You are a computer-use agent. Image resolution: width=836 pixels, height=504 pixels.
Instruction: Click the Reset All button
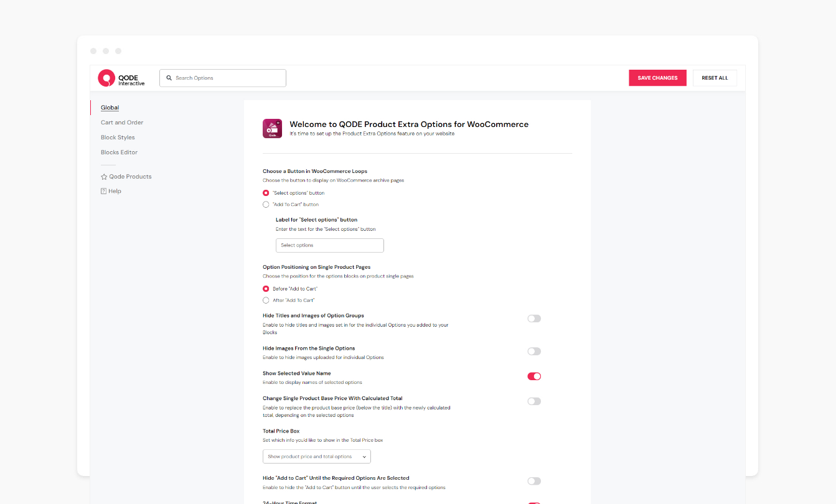point(715,78)
